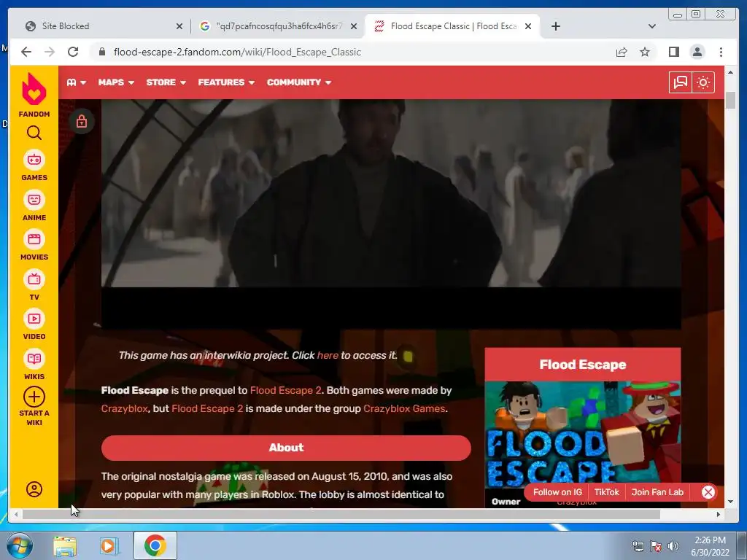Image resolution: width=747 pixels, height=560 pixels.
Task: Open the Action Center flag icon
Action: coord(656,546)
